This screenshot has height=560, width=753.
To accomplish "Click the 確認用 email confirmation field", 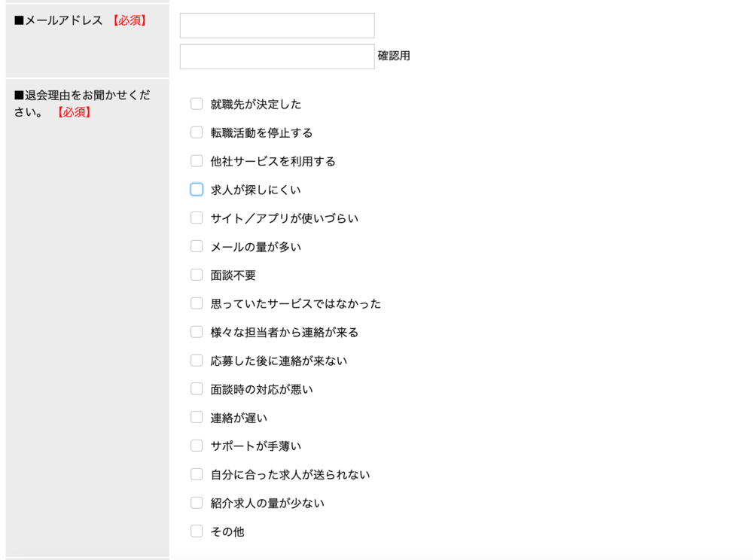I will (276, 54).
